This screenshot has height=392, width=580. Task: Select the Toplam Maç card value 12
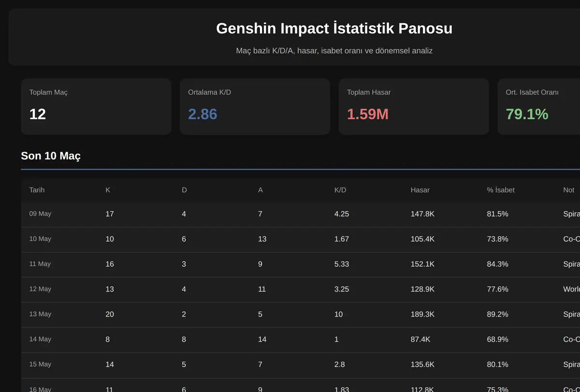(x=38, y=114)
